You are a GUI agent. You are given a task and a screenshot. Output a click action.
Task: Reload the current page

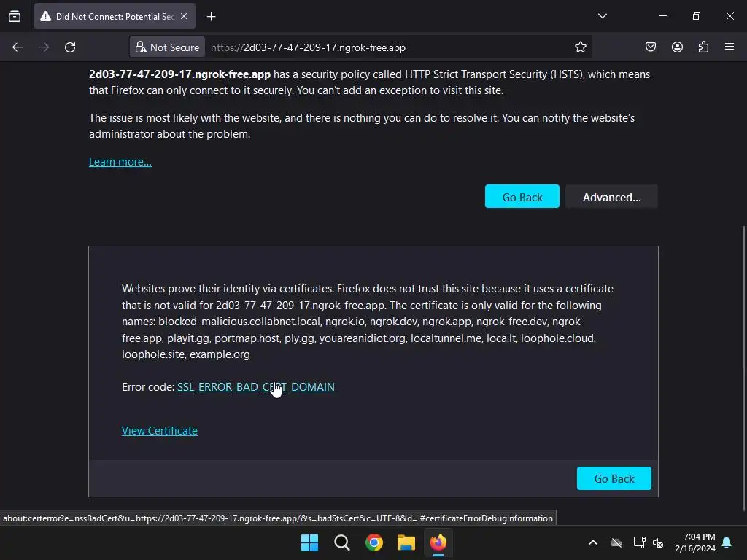[x=70, y=47]
